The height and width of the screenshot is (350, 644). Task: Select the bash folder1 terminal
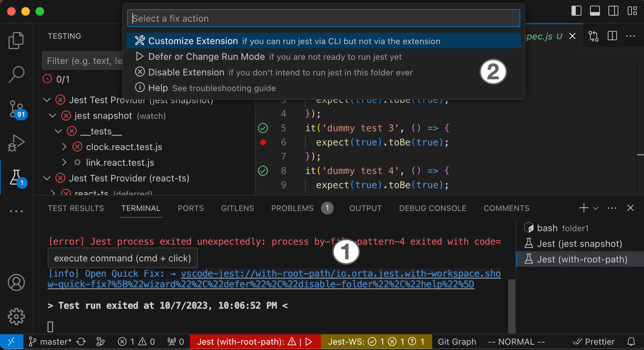580,228
